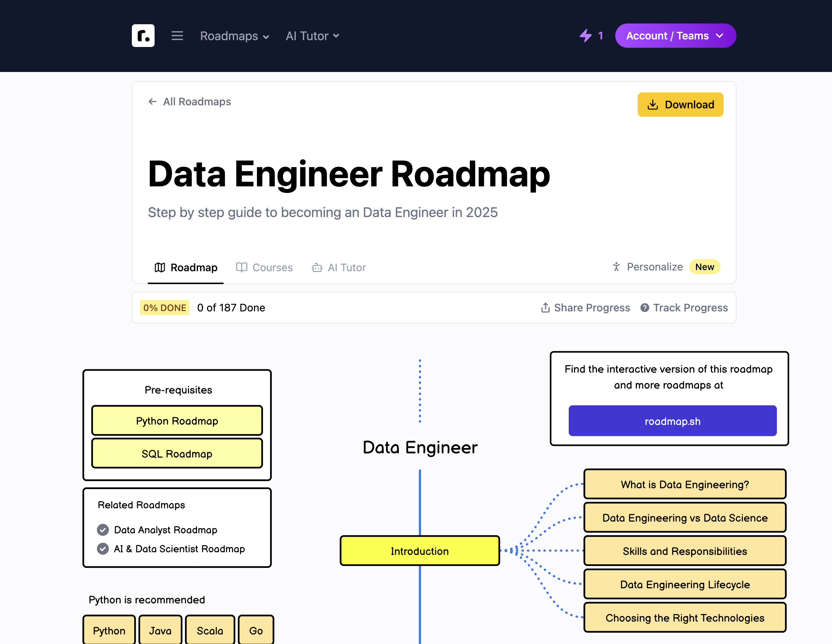
Task: Click the person icon beside Personalize
Action: (616, 267)
